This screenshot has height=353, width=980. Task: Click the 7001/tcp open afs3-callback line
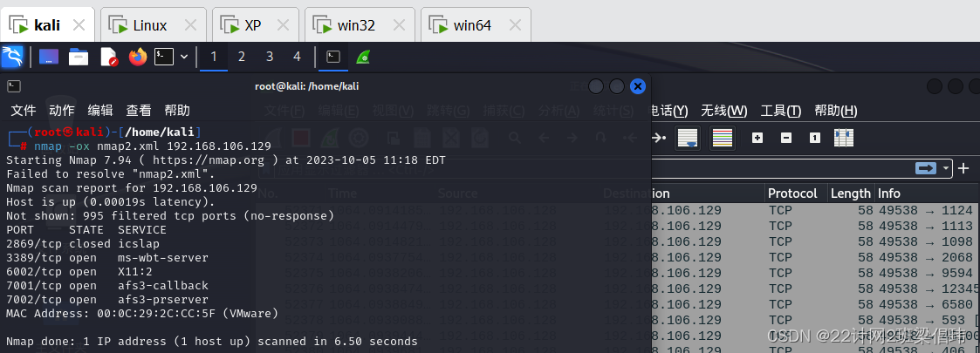106,286
